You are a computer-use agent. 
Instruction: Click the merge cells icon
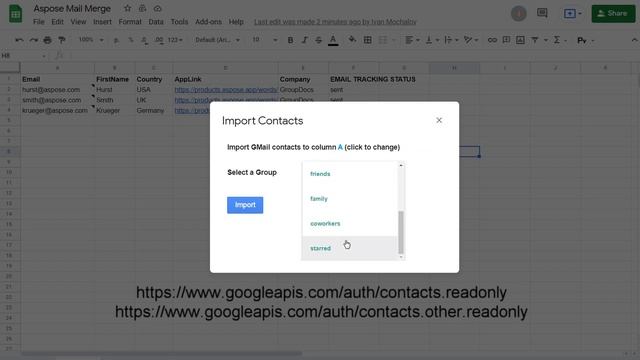tap(383, 40)
